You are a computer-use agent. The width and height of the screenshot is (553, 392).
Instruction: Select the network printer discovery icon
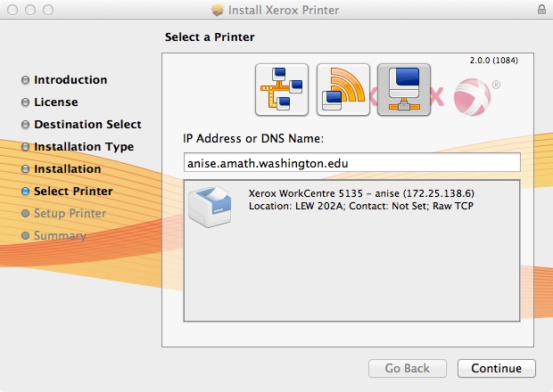[282, 89]
